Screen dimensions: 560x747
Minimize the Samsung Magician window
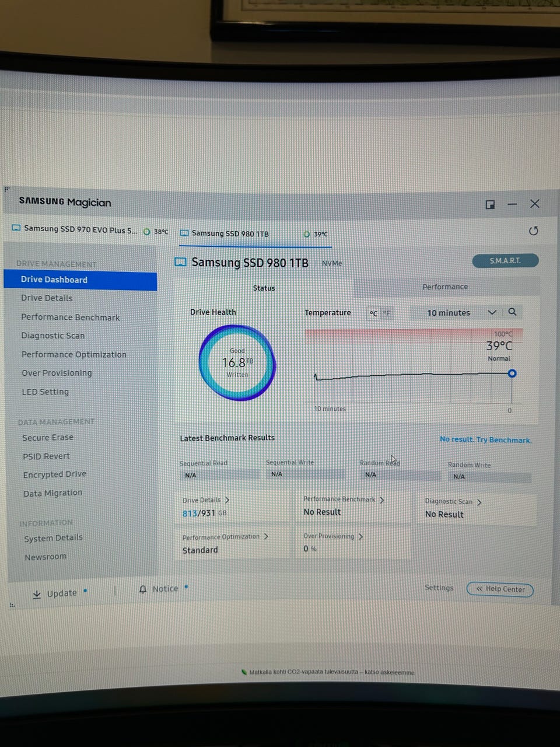click(x=512, y=204)
